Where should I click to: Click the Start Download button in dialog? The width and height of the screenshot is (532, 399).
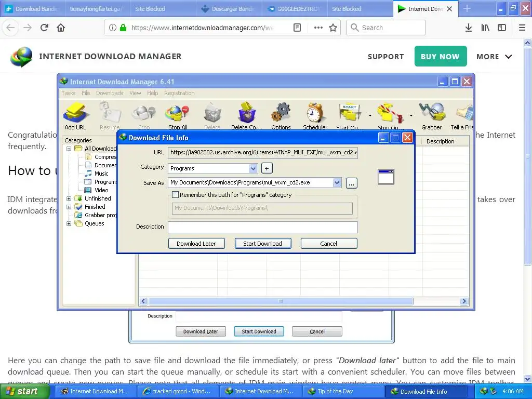pyautogui.click(x=262, y=244)
